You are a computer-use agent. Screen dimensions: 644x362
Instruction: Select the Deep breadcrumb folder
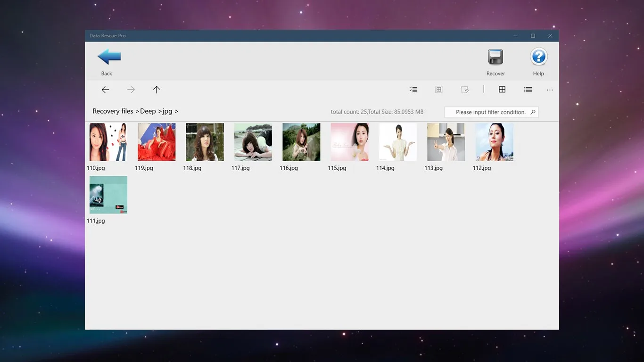click(148, 111)
